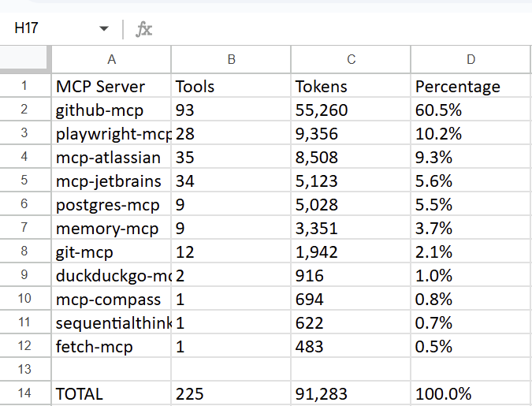
Task: Click the total tokens value 91,283
Action: [x=351, y=393]
